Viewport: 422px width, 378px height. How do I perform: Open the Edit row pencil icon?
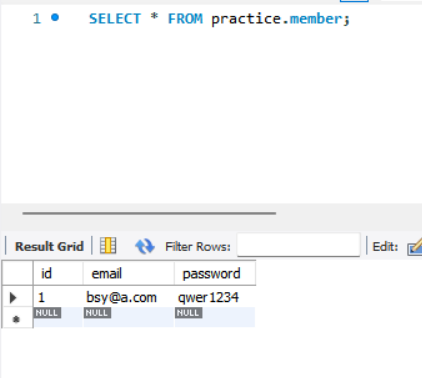point(415,246)
